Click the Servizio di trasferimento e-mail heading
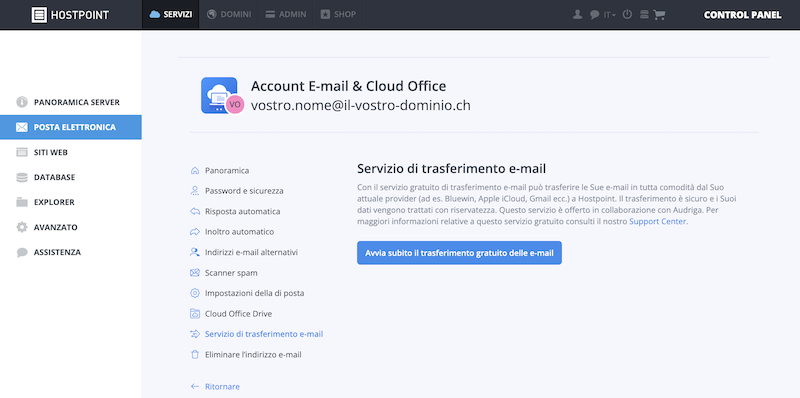This screenshot has height=398, width=800. pos(452,168)
